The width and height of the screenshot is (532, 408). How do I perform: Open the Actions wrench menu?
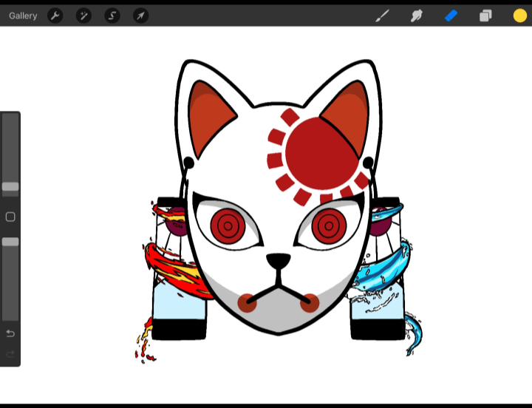pos(55,16)
